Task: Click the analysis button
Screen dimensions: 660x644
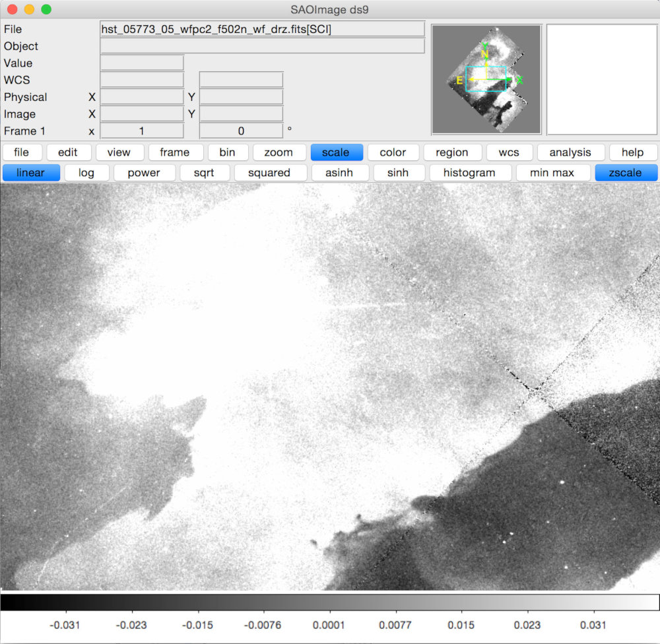Action: coord(570,152)
